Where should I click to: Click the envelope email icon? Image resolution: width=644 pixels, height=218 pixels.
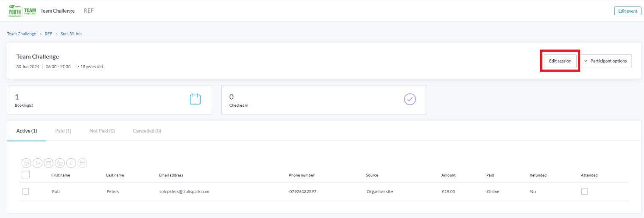click(x=49, y=163)
